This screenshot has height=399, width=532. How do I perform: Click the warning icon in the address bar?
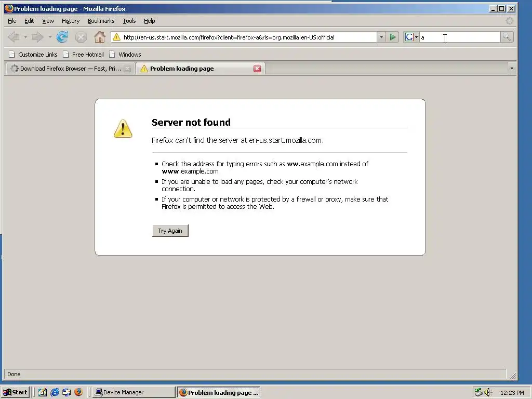pyautogui.click(x=116, y=37)
